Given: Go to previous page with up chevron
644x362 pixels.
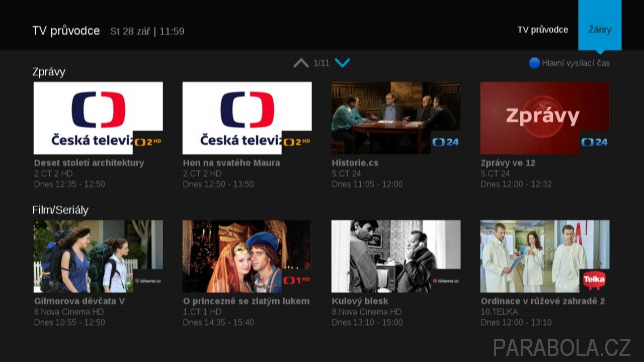Looking at the screenshot, I should coord(301,63).
